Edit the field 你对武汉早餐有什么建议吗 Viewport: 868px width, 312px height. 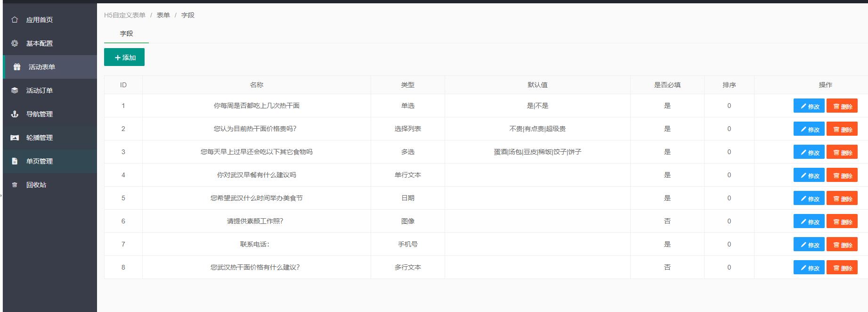click(x=809, y=175)
